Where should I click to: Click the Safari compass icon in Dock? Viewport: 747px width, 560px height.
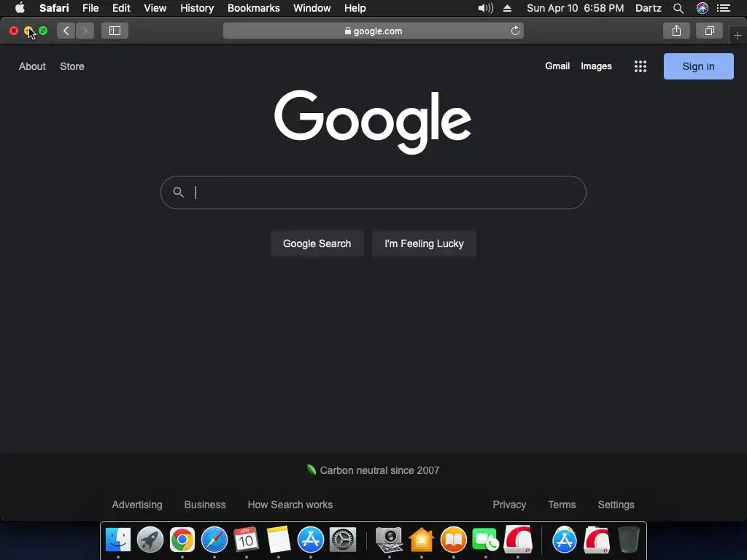tap(214, 540)
